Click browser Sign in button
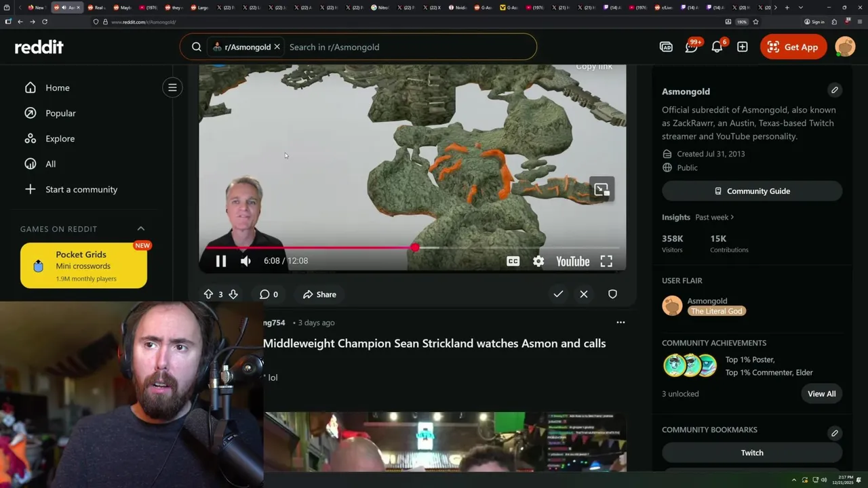Viewport: 868px width, 488px height. [x=814, y=22]
